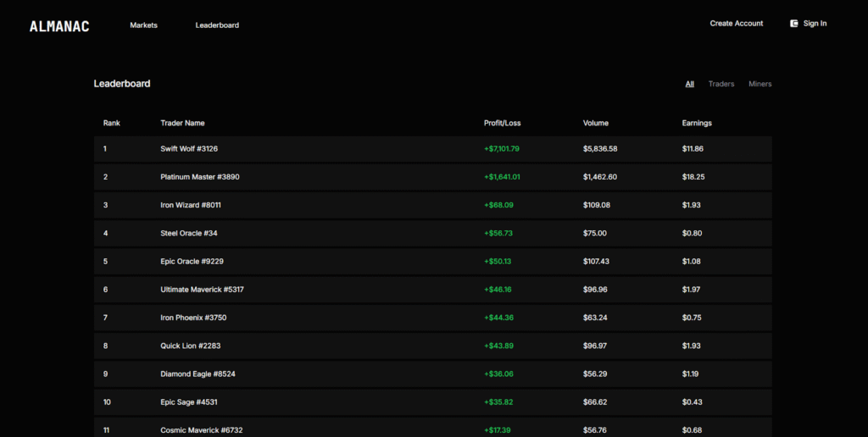Image resolution: width=868 pixels, height=437 pixels.
Task: Click Diamond Eagle #8524 row
Action: point(198,373)
